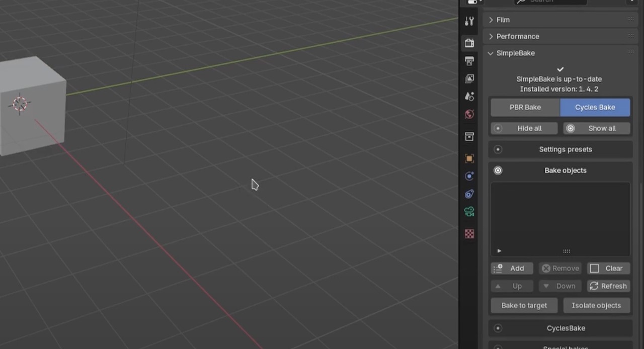Viewport: 644px width, 349px height.
Task: Select the Render properties tab
Action: pyautogui.click(x=469, y=43)
